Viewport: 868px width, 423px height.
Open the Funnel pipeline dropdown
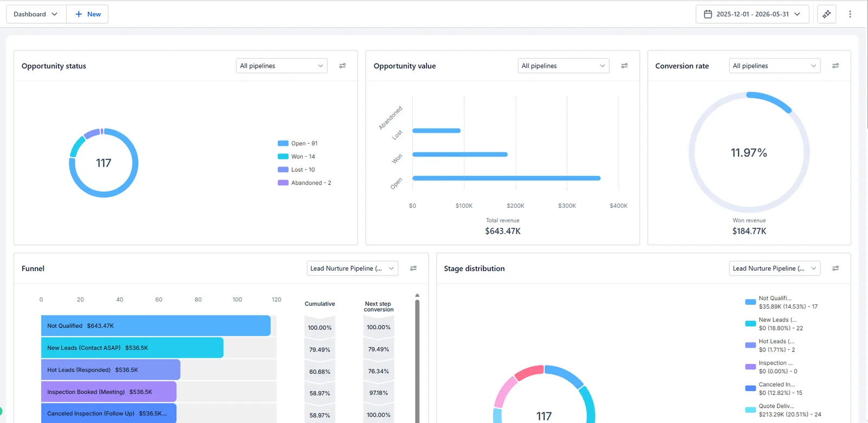(x=352, y=268)
